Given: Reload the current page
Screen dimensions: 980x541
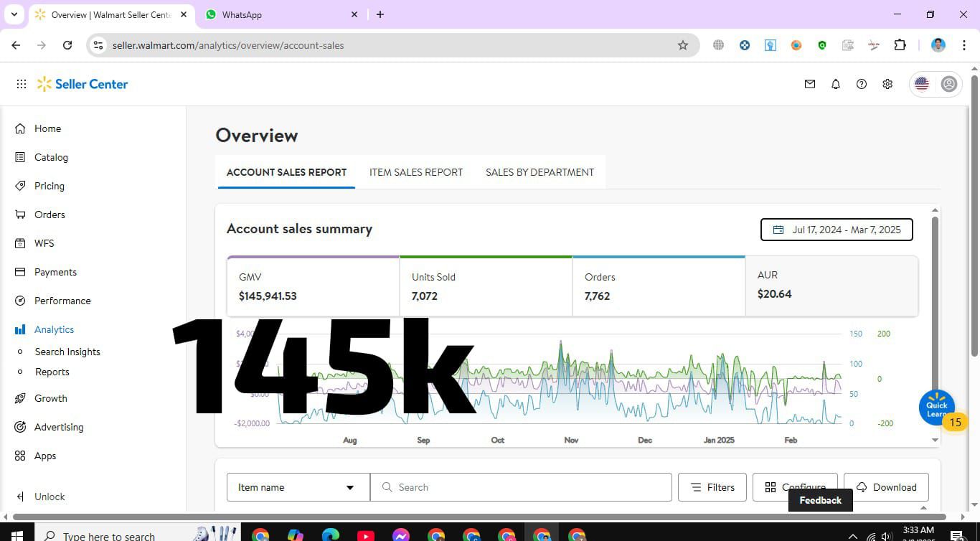Looking at the screenshot, I should [67, 45].
